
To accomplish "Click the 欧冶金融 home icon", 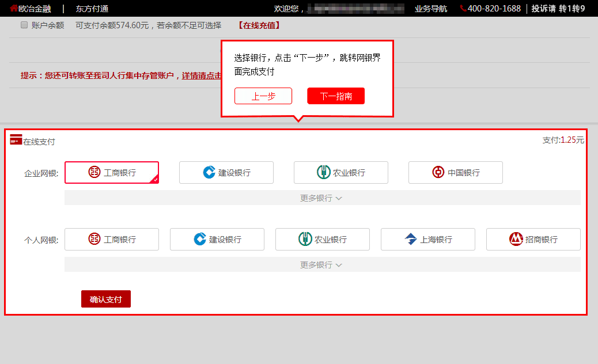I will click(14, 8).
